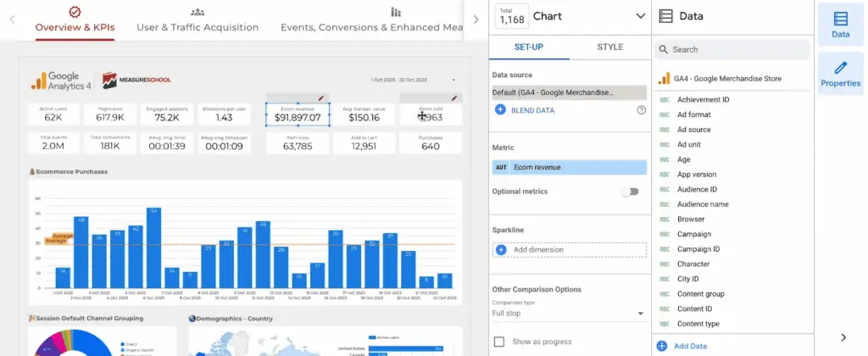Collapse the side panel with the chevron
868x356 pixels.
coord(843,337)
